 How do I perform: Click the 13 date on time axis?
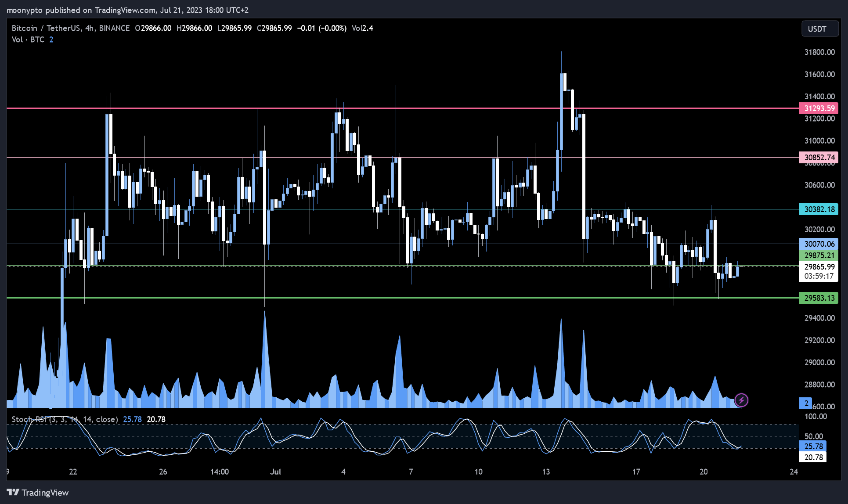(x=546, y=472)
